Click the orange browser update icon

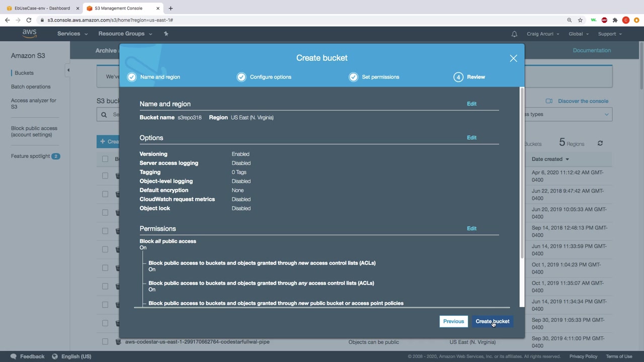tap(637, 20)
